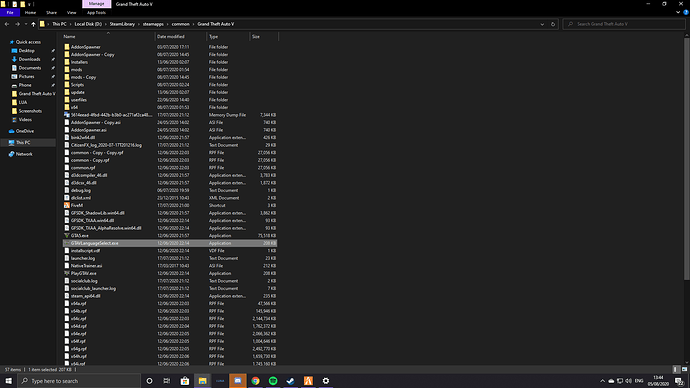Screen dimensions: 690x388
Task: Click the file list vertical scrollbar
Action: point(686,158)
